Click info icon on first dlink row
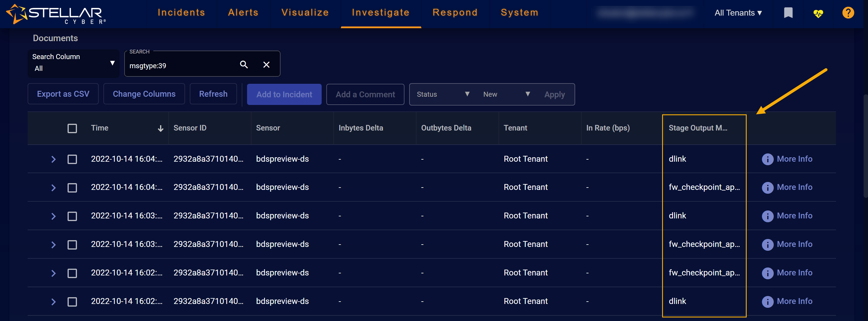Screen dimensions: 868x321 pyautogui.click(x=767, y=159)
